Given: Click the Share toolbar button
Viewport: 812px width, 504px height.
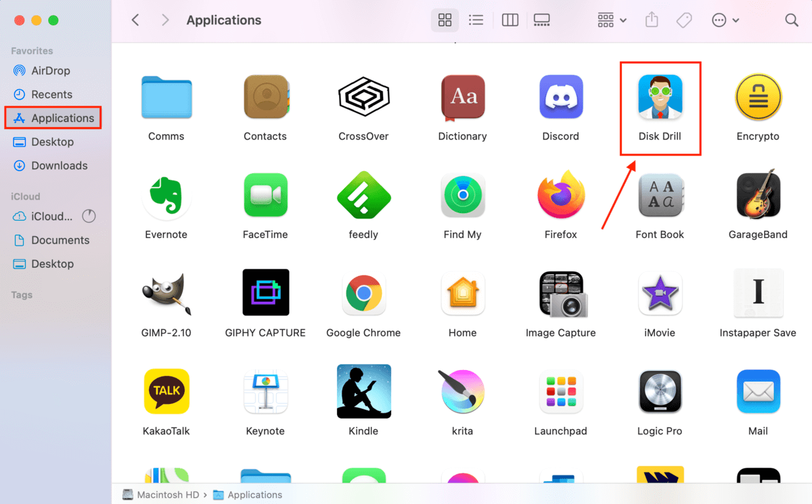Looking at the screenshot, I should point(652,20).
